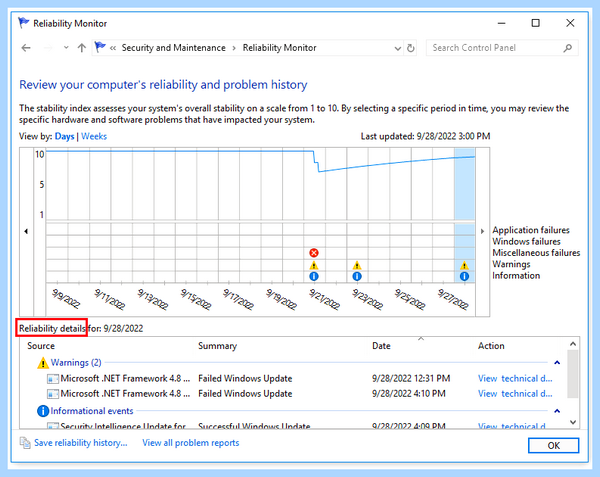This screenshot has height=477, width=600.
Task: Go back with the navigation arrow
Action: pos(26,48)
